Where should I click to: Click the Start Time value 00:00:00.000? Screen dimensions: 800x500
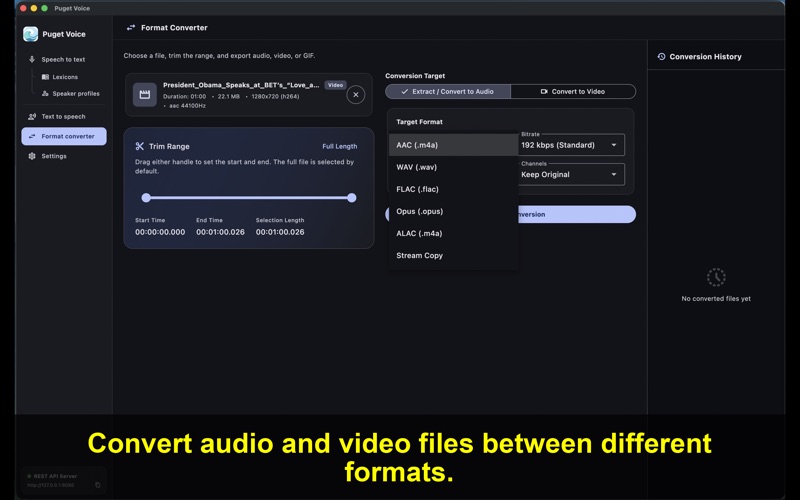(160, 232)
